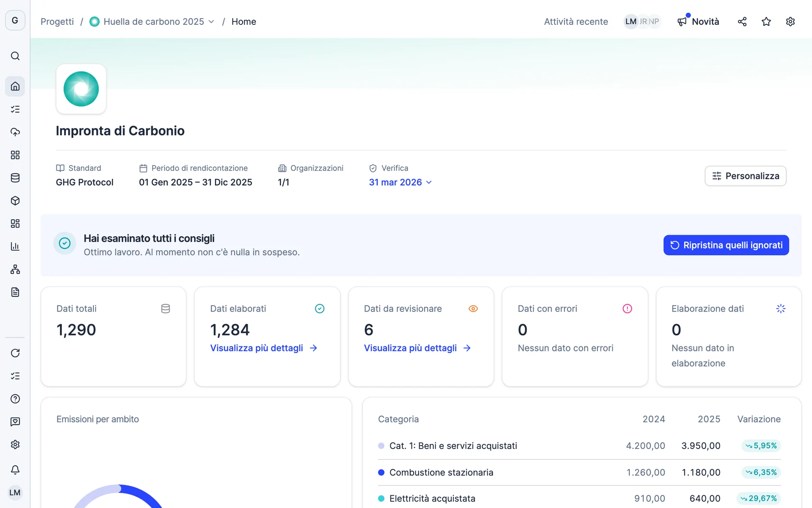Open notifications bell icon in sidebar

click(15, 470)
